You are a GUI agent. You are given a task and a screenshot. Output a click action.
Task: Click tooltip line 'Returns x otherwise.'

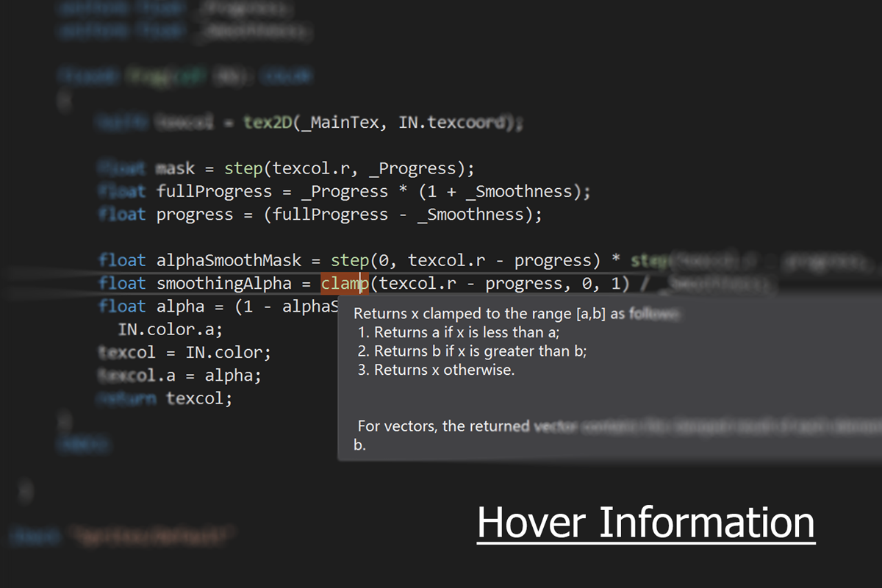click(x=436, y=370)
